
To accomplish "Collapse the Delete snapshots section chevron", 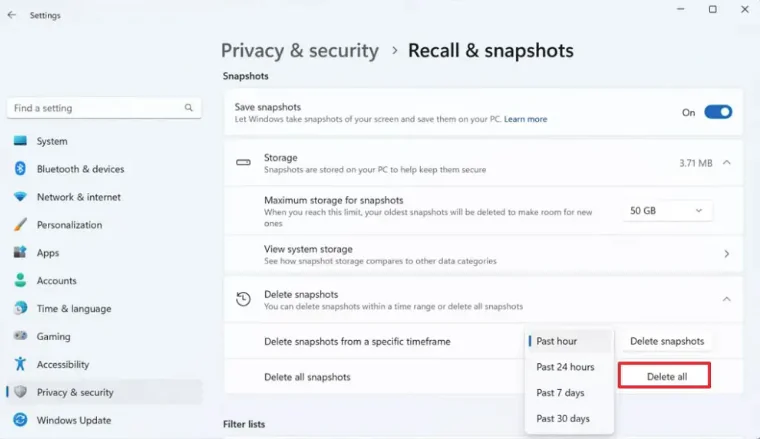I will coord(727,299).
